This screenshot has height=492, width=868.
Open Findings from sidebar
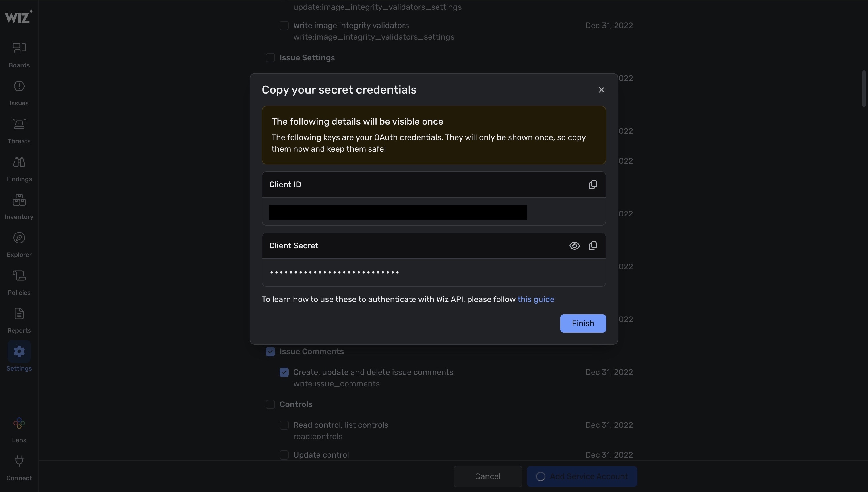tap(19, 169)
